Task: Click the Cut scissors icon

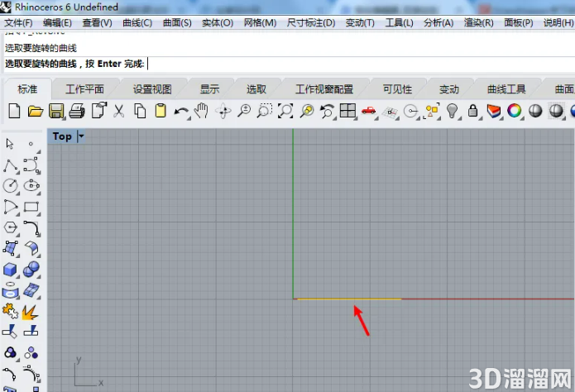Action: (x=118, y=111)
